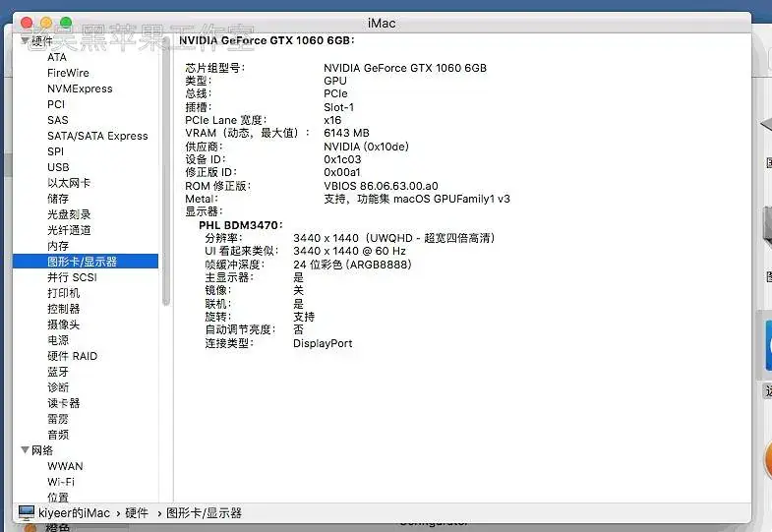Open the 硬件 RAID entry
Image resolution: width=772 pixels, height=532 pixels.
[x=73, y=356]
